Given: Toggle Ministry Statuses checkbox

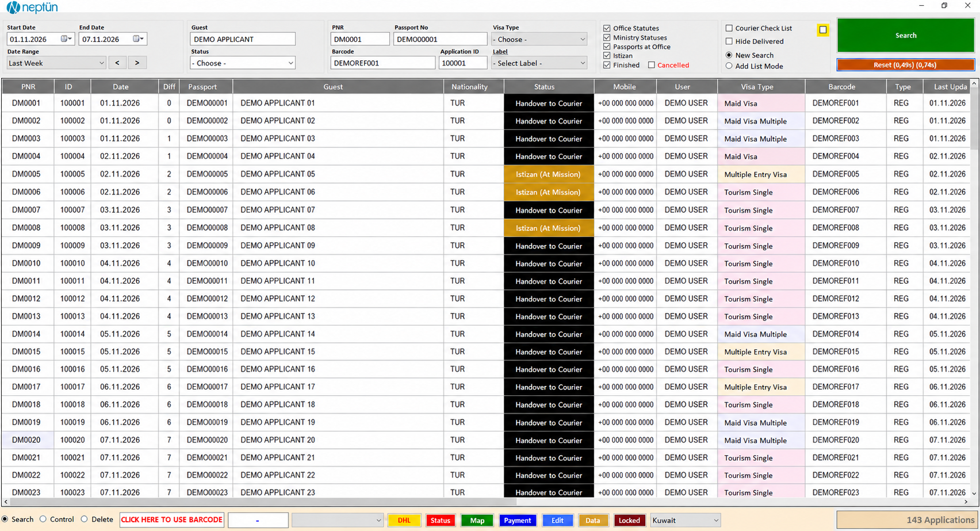Looking at the screenshot, I should coord(607,37).
